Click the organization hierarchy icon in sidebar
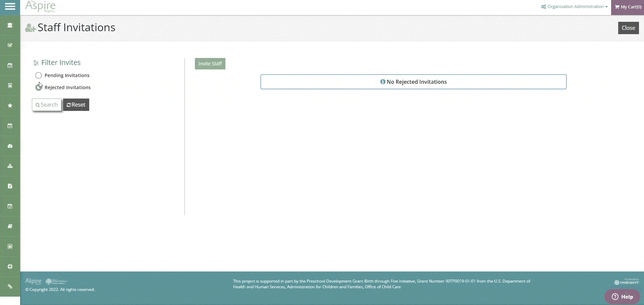The image size is (644, 305). coord(10,166)
